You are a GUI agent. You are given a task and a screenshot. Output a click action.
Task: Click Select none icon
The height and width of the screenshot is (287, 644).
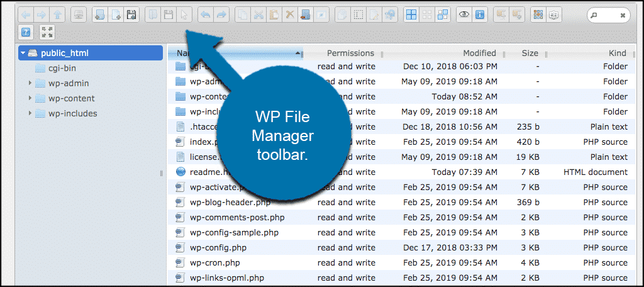(427, 15)
